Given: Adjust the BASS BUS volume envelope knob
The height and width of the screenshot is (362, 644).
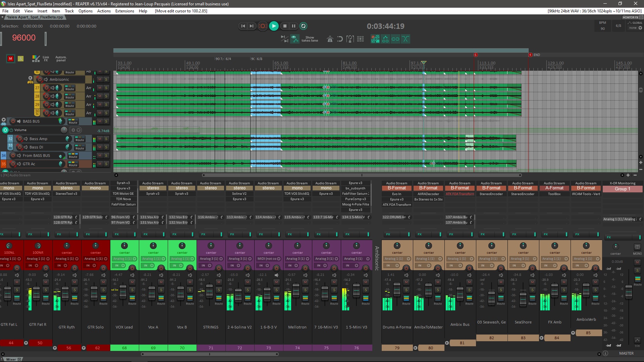Looking at the screenshot, I should point(64,130).
